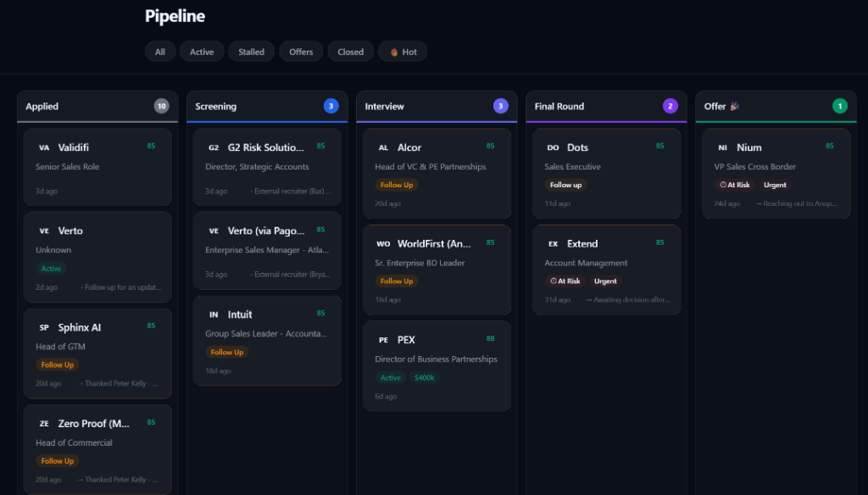Filter by Hot with flame icon
The image size is (868, 495).
(x=403, y=52)
